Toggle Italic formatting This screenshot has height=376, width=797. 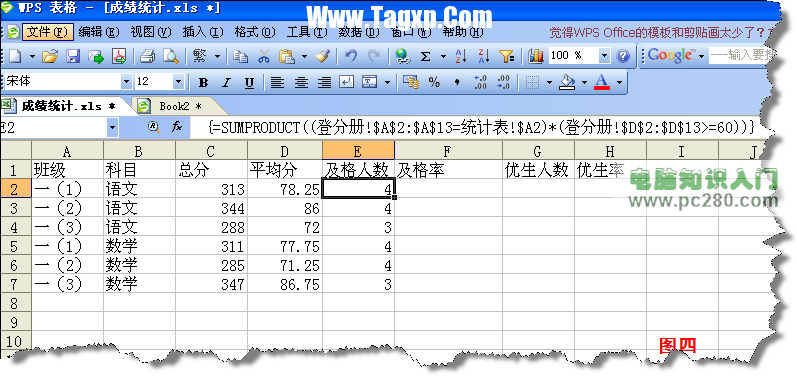pyautogui.click(x=226, y=83)
